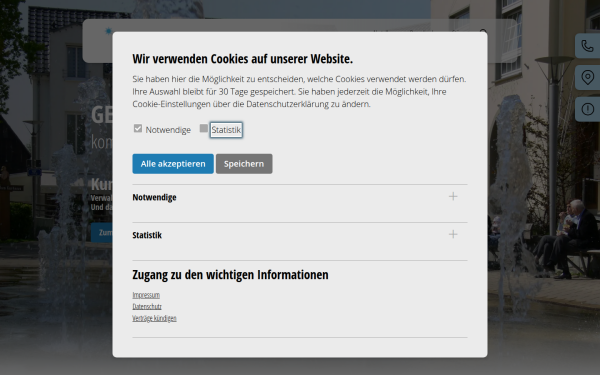The width and height of the screenshot is (600, 375).
Task: Toggle the Notwendige checkbox
Action: tap(138, 129)
